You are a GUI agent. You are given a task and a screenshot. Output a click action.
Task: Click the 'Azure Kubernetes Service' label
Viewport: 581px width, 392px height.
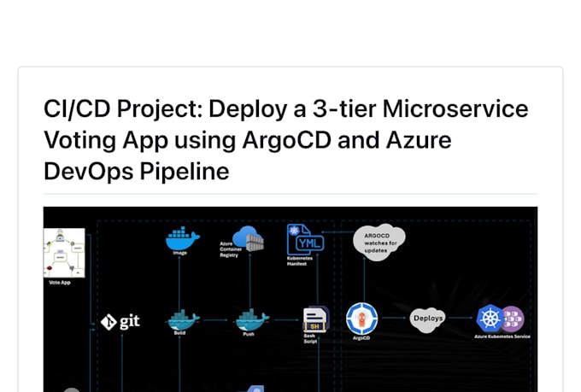pos(502,336)
